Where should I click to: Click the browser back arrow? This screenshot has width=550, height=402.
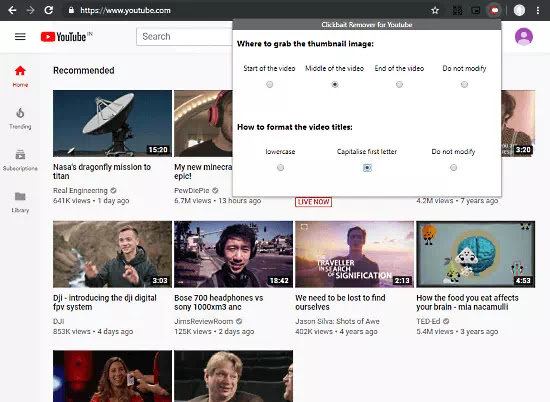tap(12, 10)
